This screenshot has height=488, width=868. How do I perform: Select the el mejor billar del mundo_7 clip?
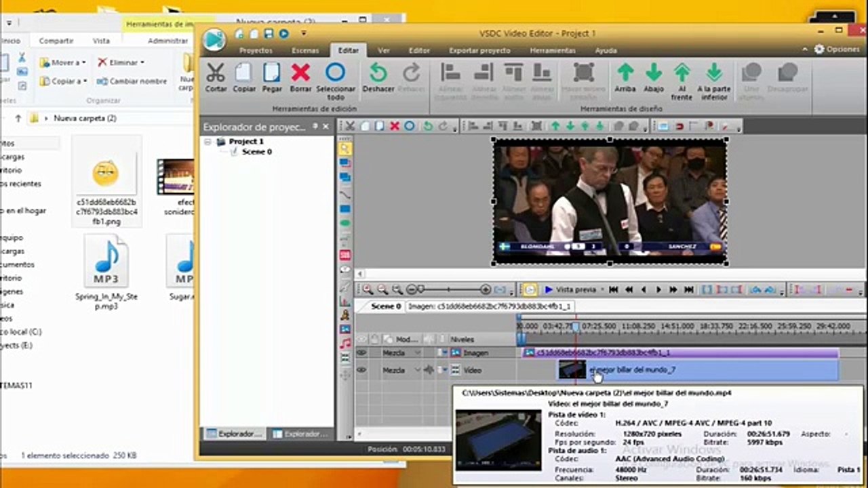click(x=698, y=370)
